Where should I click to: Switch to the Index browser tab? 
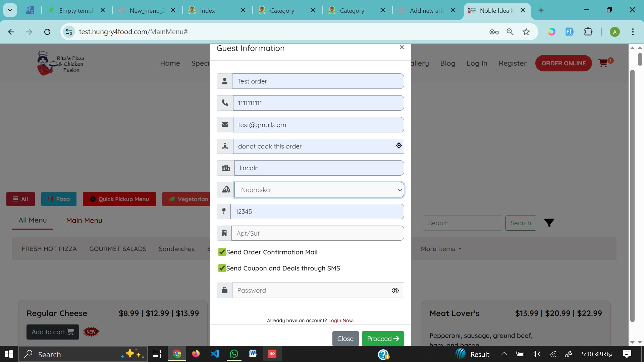coord(207,10)
